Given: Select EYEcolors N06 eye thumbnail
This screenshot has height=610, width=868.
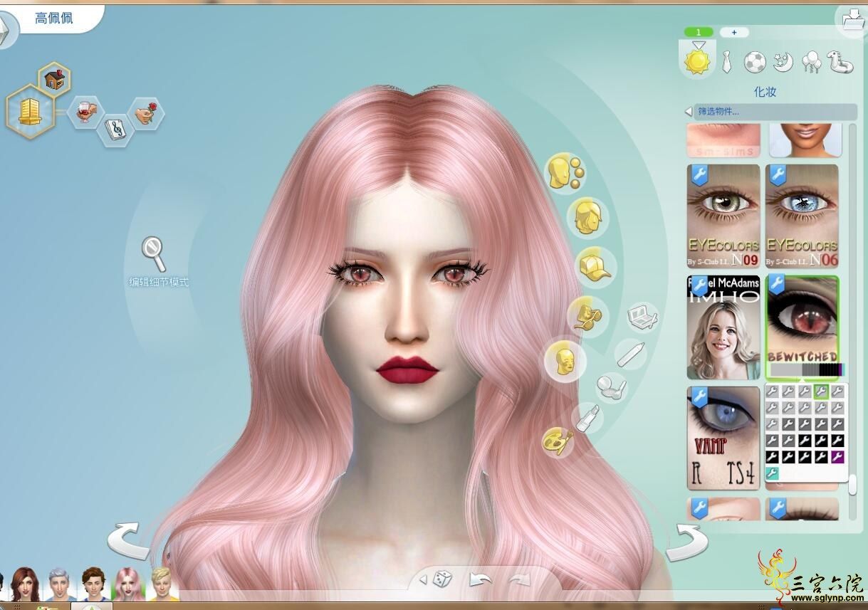Looking at the screenshot, I should tap(802, 216).
